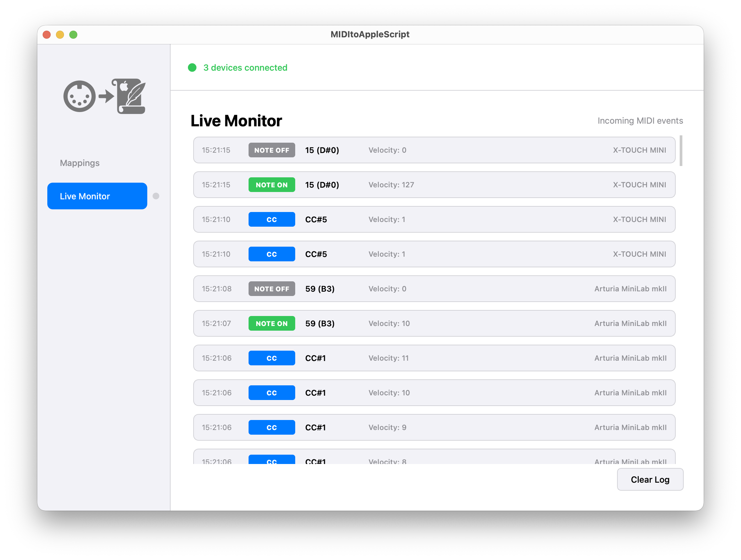Click the MIDI DIN connector logo icon
Screen dimensions: 741x560
79,97
